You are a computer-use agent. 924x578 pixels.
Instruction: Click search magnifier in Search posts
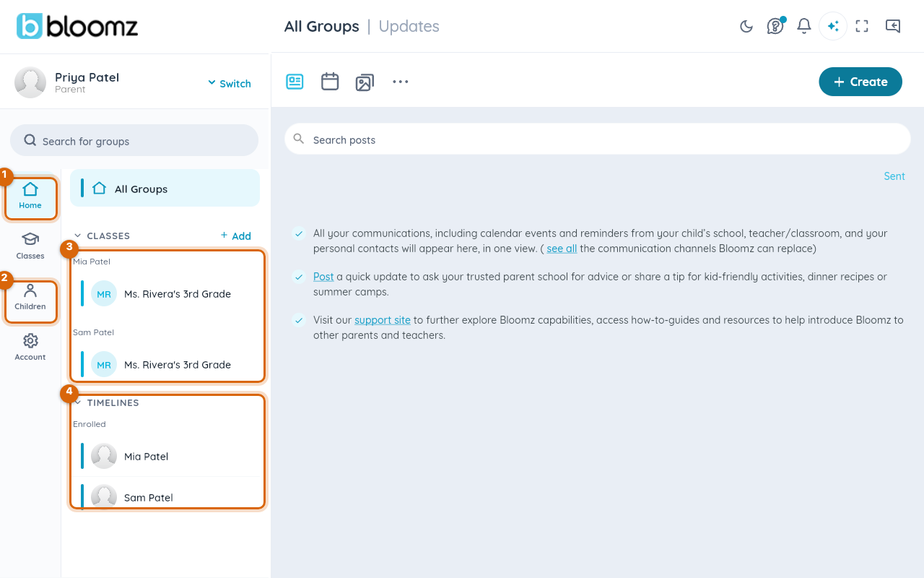click(x=298, y=139)
